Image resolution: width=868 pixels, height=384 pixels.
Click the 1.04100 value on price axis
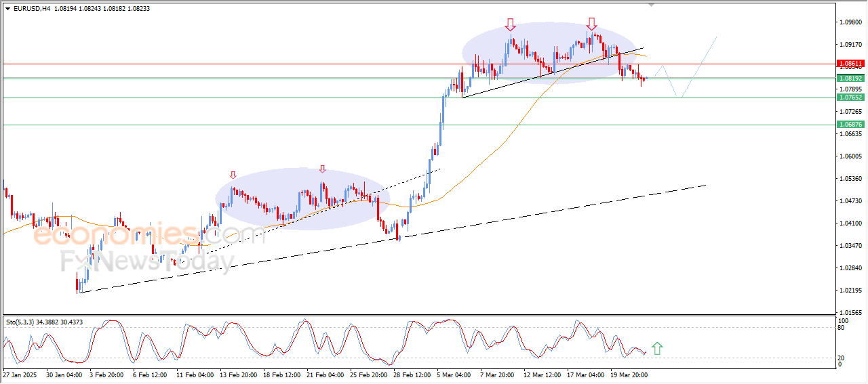[x=852, y=223]
